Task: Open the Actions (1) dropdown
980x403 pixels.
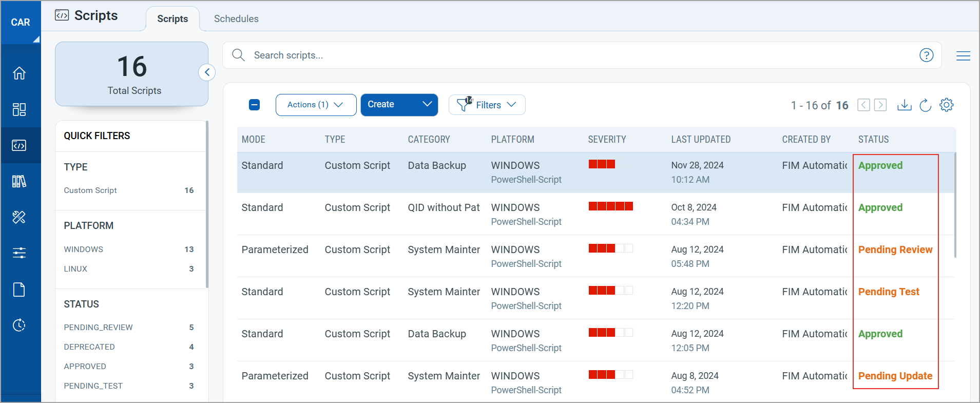Action: (316, 105)
